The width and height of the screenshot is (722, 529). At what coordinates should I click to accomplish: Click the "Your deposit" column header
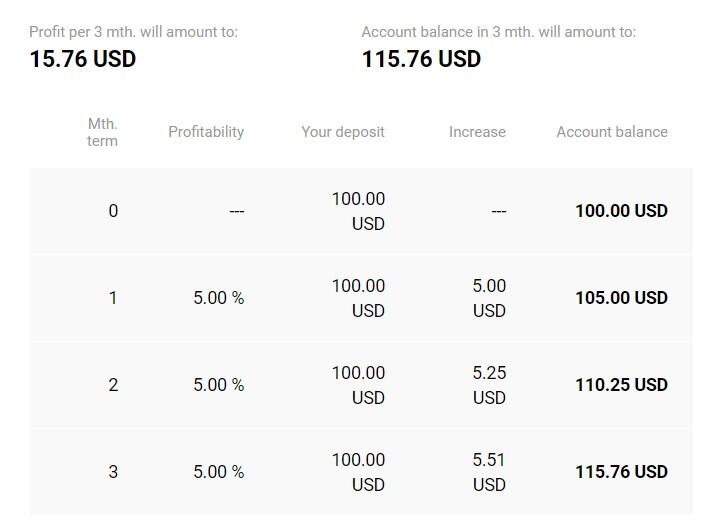[x=343, y=132]
